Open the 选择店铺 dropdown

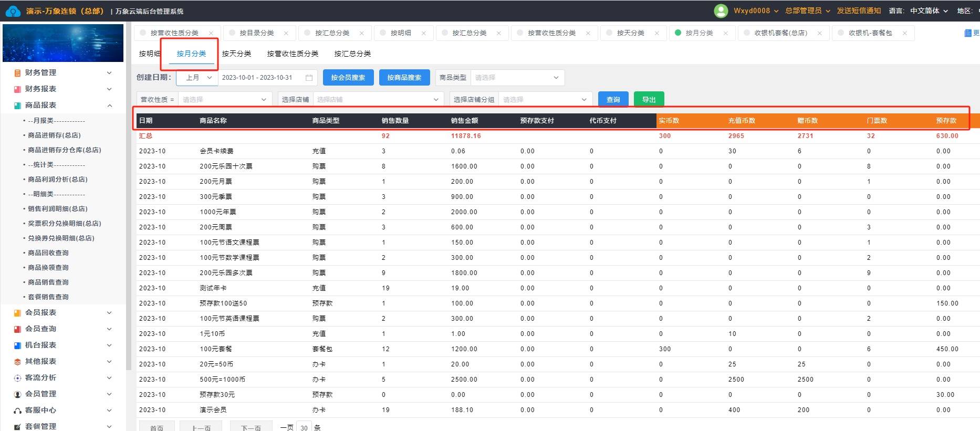click(x=378, y=100)
